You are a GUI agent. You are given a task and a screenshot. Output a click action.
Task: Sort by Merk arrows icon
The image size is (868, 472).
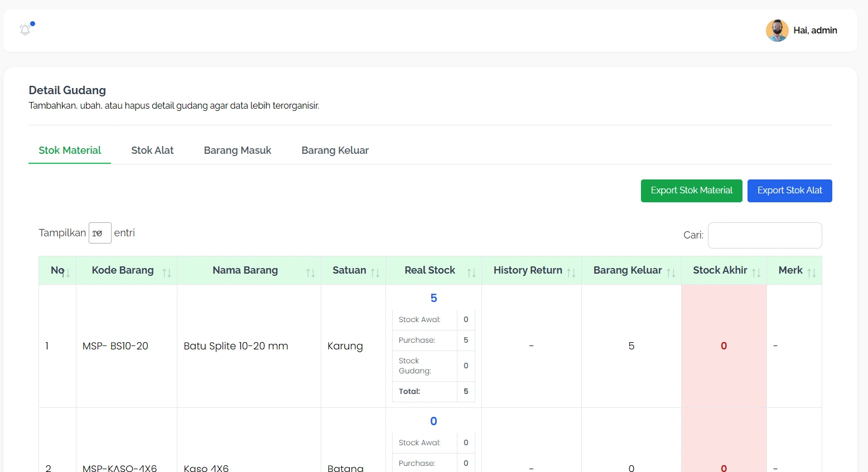812,273
